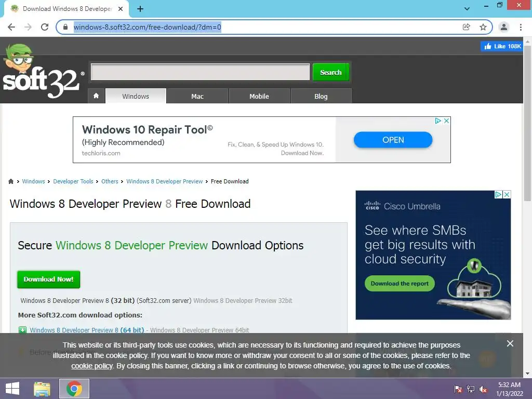Close the Windows 10 Repair Tool ad

coord(446,121)
